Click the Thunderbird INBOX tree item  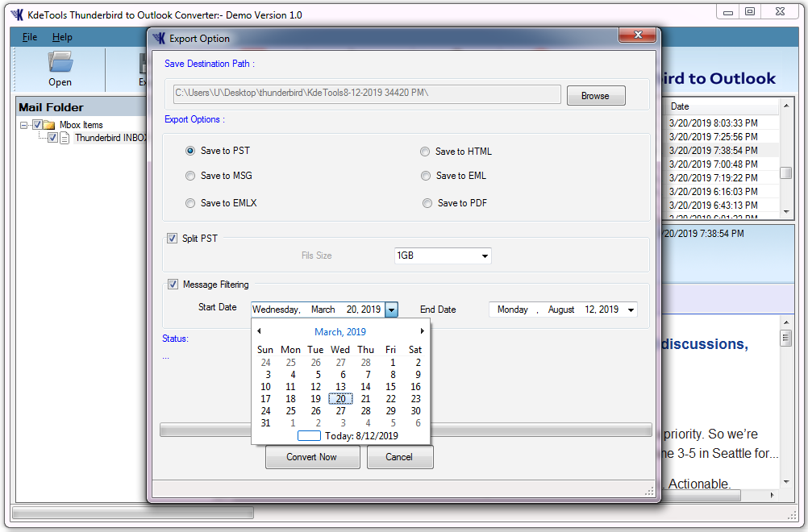[x=111, y=138]
